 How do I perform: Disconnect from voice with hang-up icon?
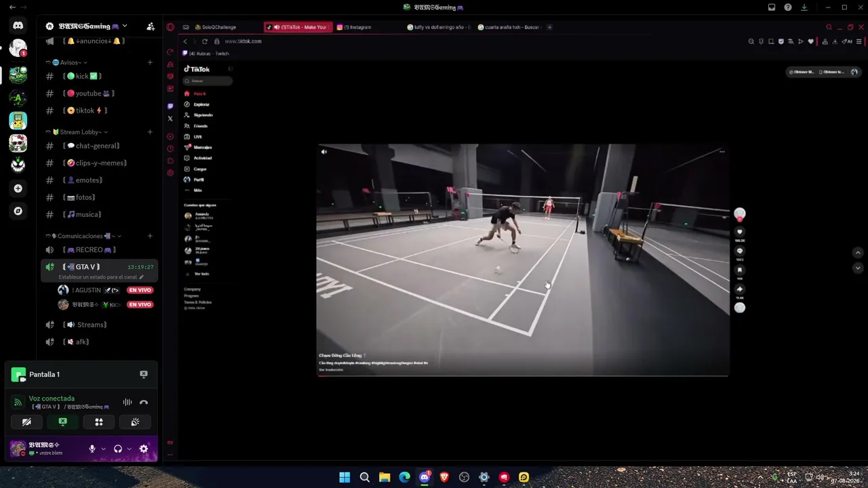point(144,402)
